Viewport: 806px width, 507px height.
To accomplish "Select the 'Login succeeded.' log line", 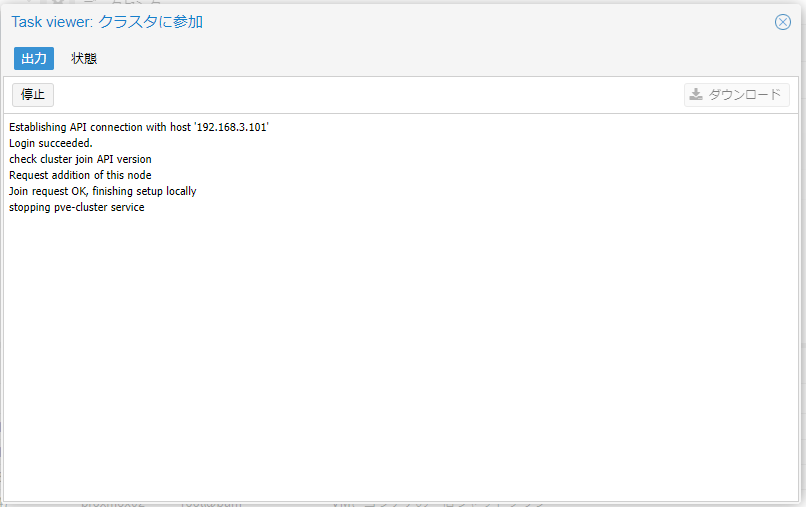I will 51,143.
